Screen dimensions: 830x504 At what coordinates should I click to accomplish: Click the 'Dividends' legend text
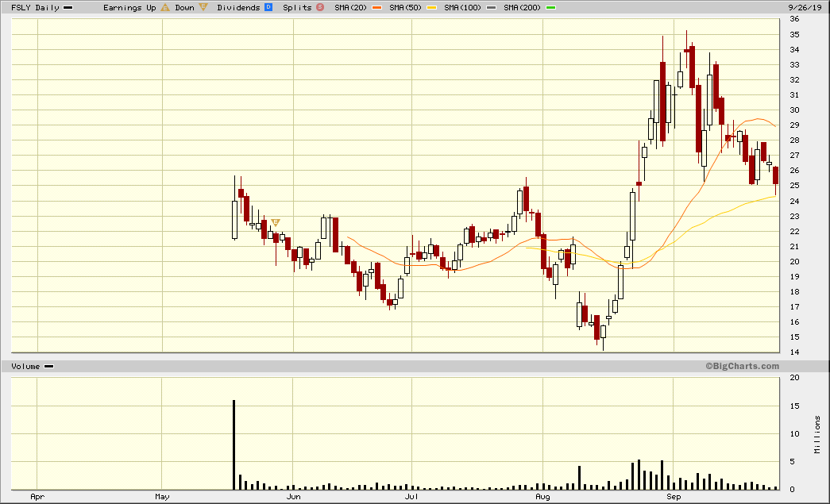(x=238, y=7)
